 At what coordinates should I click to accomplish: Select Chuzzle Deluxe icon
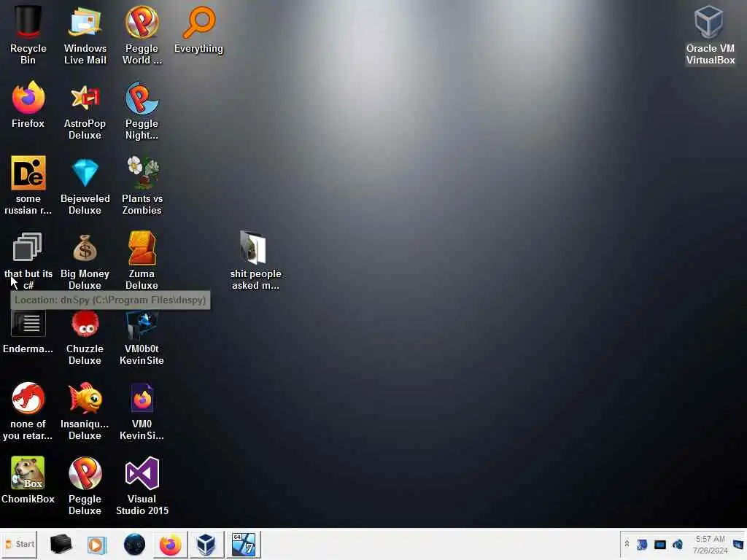(85, 337)
